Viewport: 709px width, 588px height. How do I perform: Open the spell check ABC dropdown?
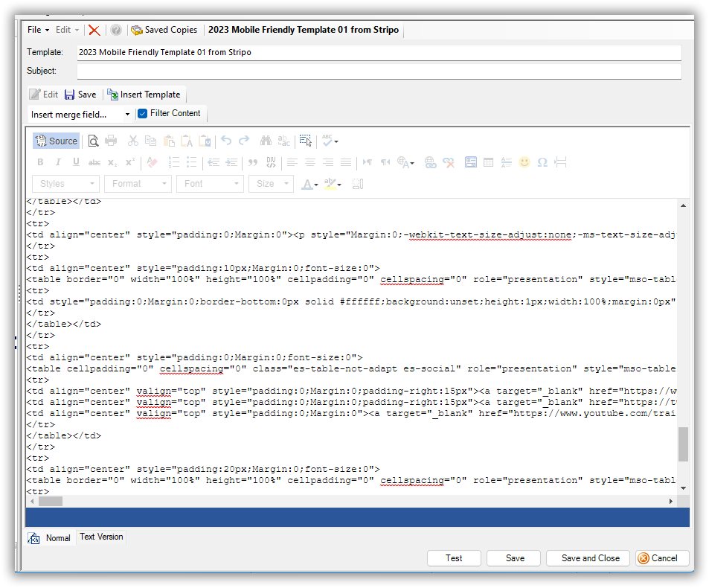point(330,141)
